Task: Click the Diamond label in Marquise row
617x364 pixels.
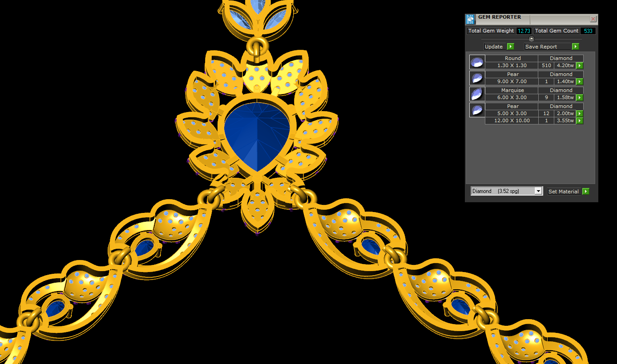Action: coord(561,90)
